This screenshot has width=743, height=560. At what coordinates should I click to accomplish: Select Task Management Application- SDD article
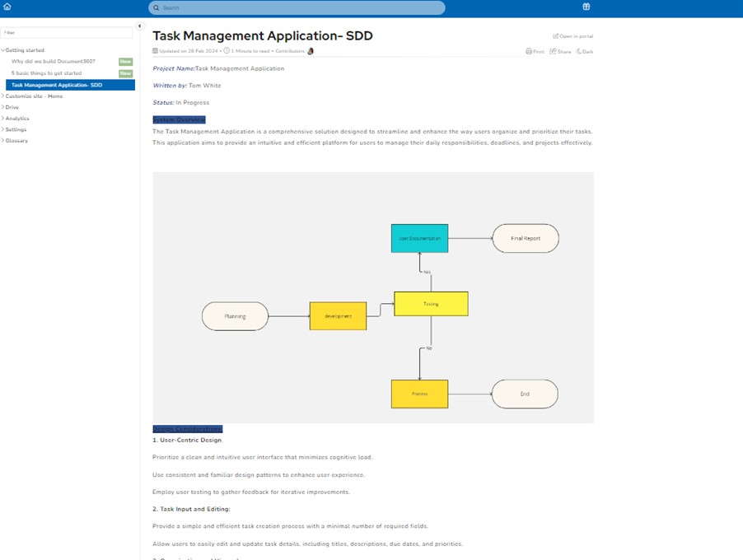(x=57, y=85)
